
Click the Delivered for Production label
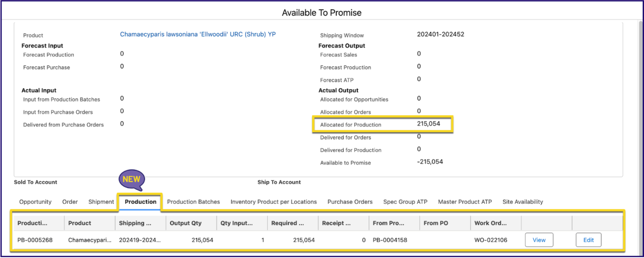coord(350,150)
